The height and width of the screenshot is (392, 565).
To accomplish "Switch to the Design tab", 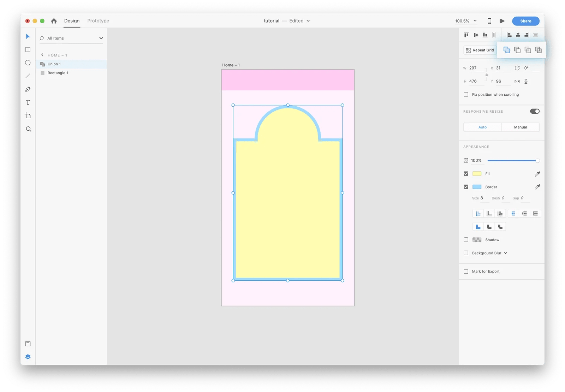I will pos(72,21).
